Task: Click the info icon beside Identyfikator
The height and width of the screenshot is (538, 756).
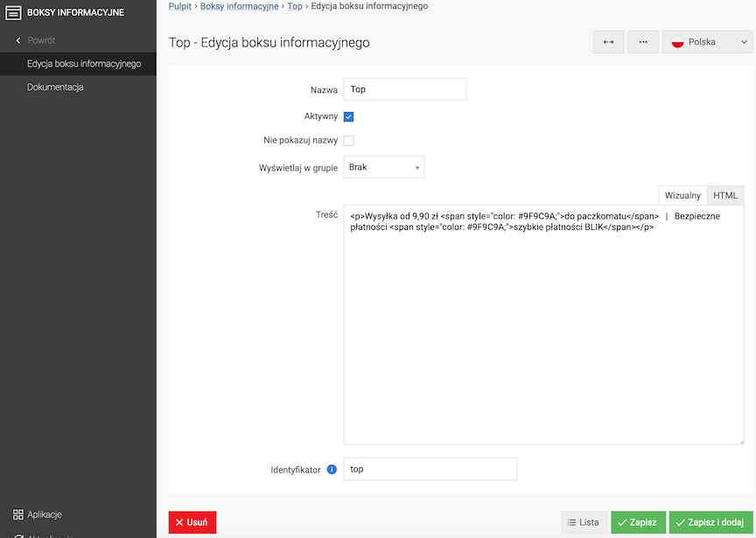Action: coord(332,470)
